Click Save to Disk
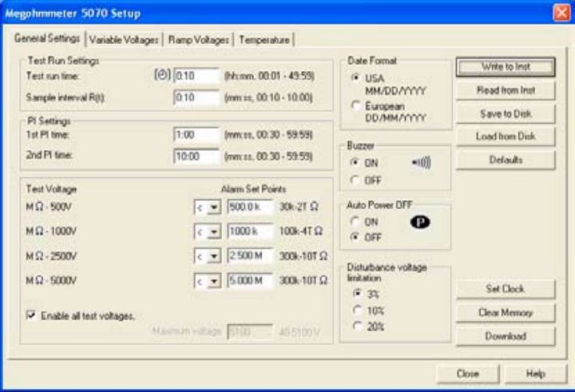The height and width of the screenshot is (392, 575). point(506,113)
